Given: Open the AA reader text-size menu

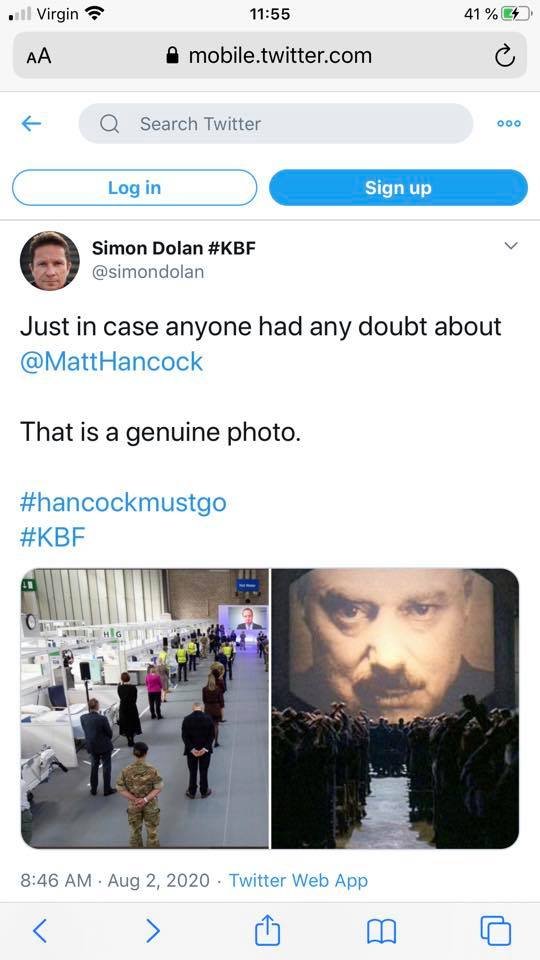Looking at the screenshot, I should coord(39,56).
